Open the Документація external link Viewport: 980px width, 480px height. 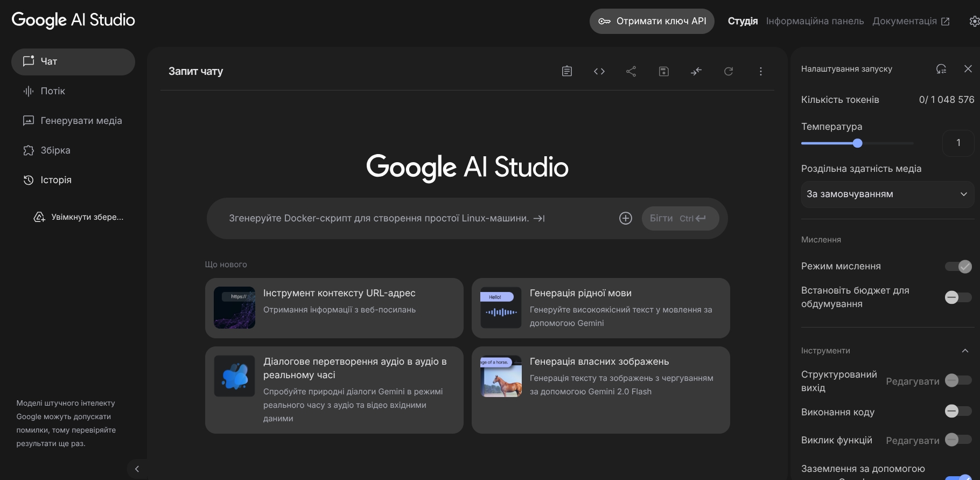(911, 21)
